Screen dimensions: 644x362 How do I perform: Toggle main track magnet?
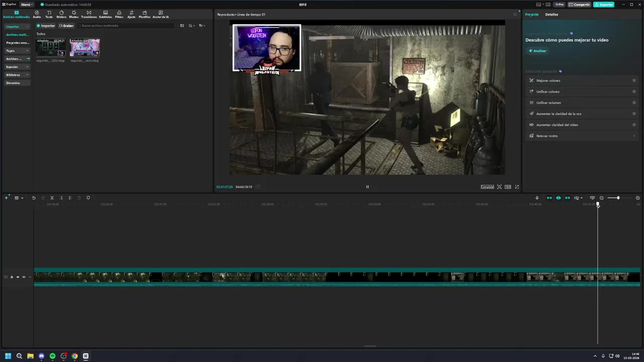coord(549,198)
